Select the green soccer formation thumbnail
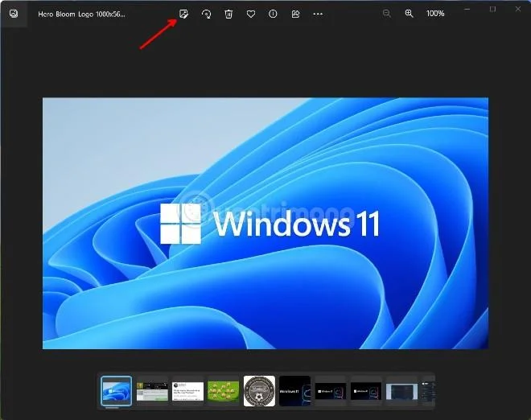Image resolution: width=531 pixels, height=420 pixels. [x=223, y=391]
